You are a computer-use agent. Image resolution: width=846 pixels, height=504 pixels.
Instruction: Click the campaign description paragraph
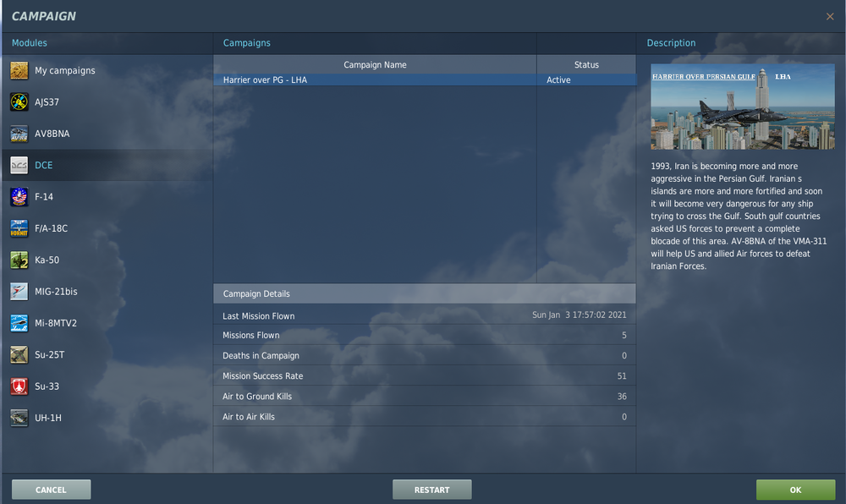[739, 216]
